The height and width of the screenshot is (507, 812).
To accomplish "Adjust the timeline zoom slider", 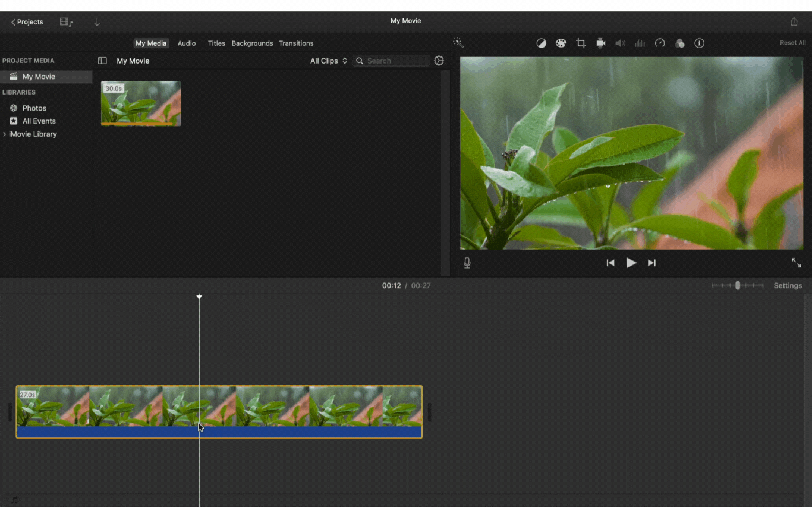I will 737,285.
